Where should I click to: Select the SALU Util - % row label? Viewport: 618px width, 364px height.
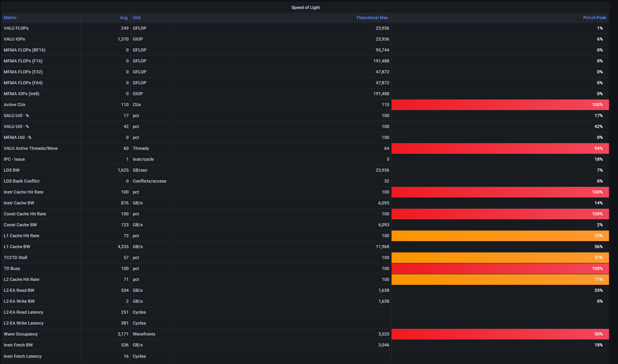(x=16, y=115)
